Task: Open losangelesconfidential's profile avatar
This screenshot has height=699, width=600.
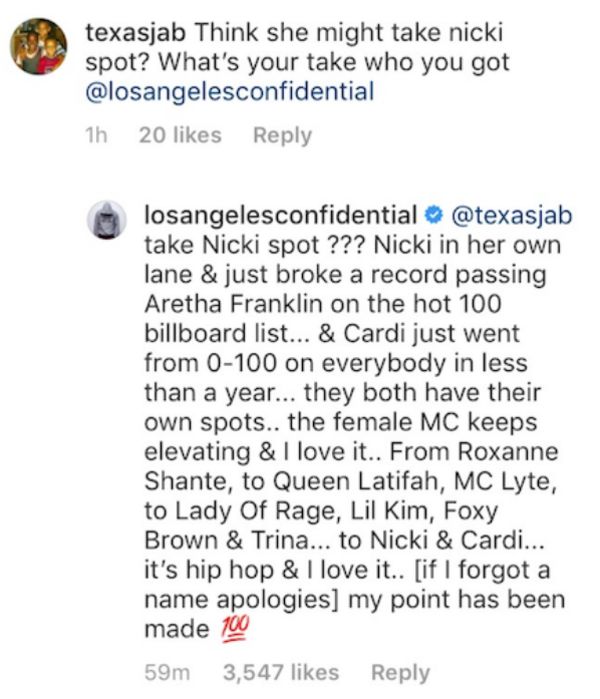Action: 107,220
